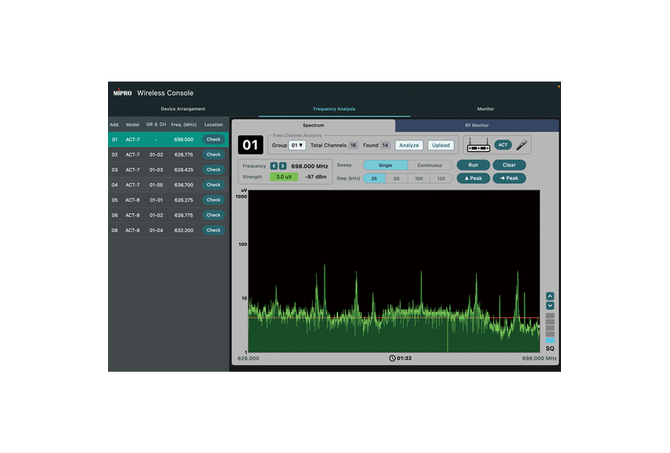The width and height of the screenshot is (670, 453).
Task: Switch sweep mode to Continuous
Action: 428,164
